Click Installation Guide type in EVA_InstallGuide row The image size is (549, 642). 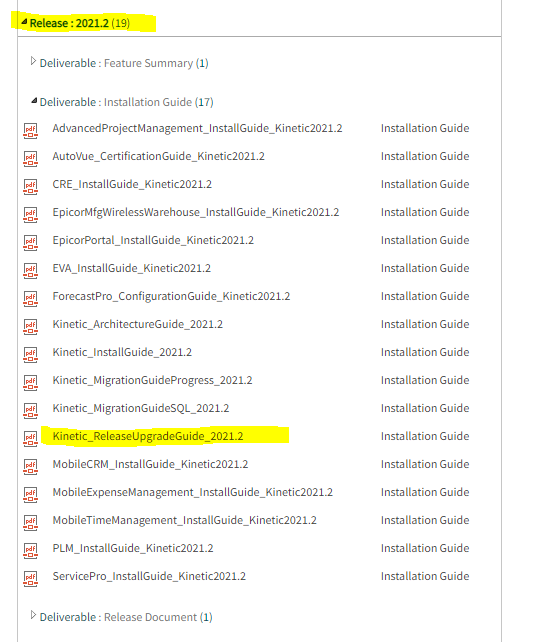coord(425,268)
